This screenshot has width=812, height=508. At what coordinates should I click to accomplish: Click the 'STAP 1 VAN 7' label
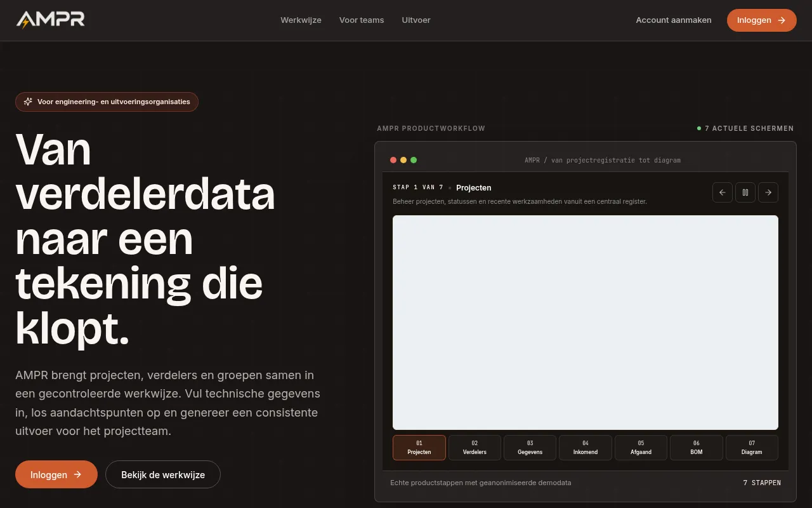pyautogui.click(x=418, y=187)
